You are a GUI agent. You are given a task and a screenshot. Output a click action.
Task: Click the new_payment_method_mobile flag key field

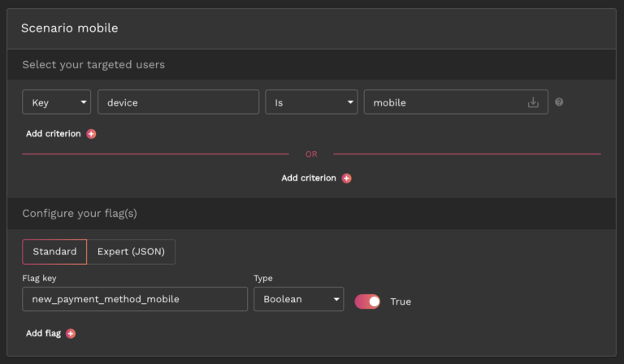point(135,299)
